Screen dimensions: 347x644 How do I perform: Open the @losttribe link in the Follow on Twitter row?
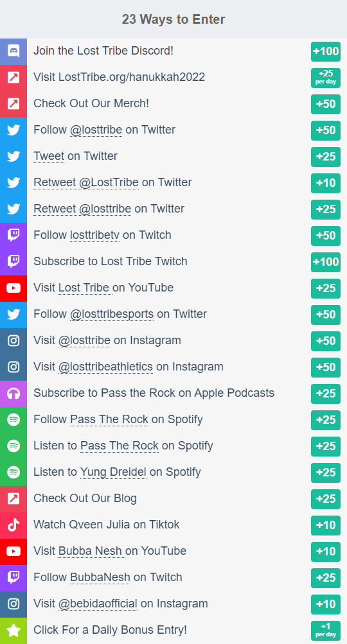[x=96, y=130]
